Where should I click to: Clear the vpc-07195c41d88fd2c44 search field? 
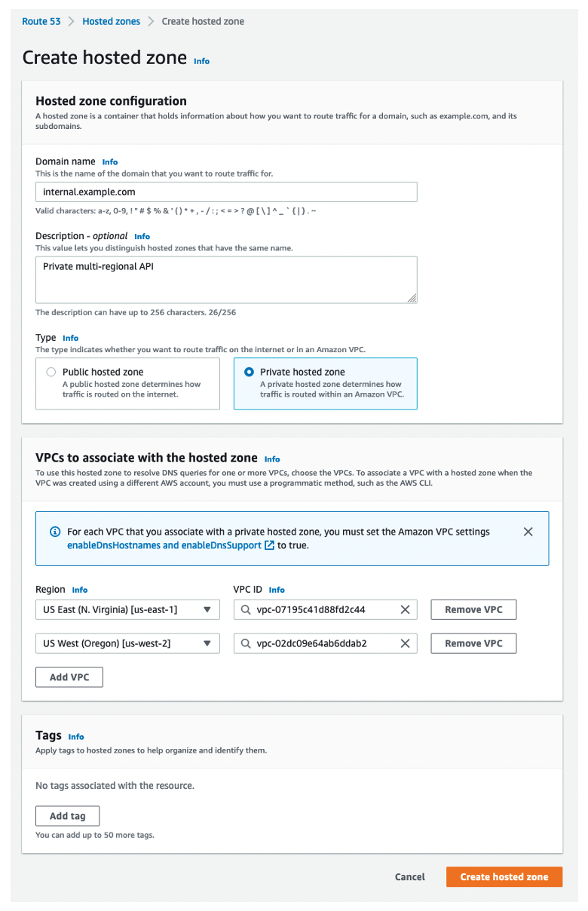point(406,609)
